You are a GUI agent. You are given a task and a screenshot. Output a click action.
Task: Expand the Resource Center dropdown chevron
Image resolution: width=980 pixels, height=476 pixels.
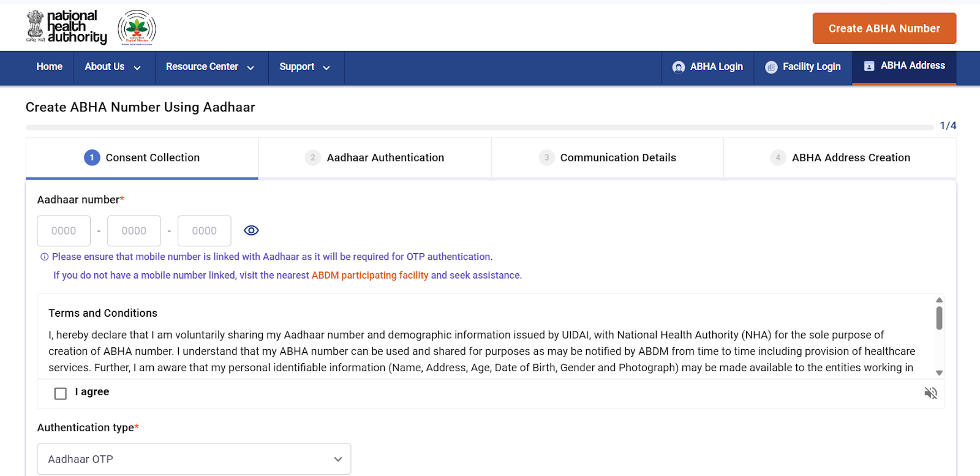pos(251,67)
